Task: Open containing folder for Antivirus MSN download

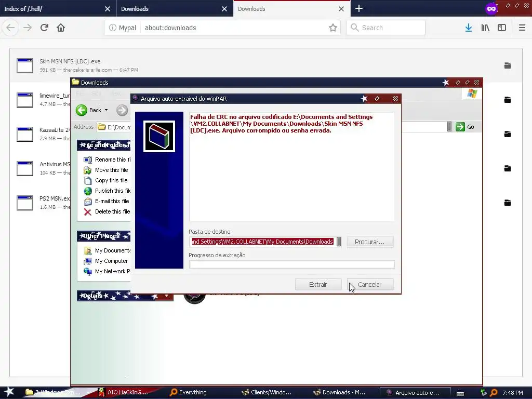Action: pos(508,168)
